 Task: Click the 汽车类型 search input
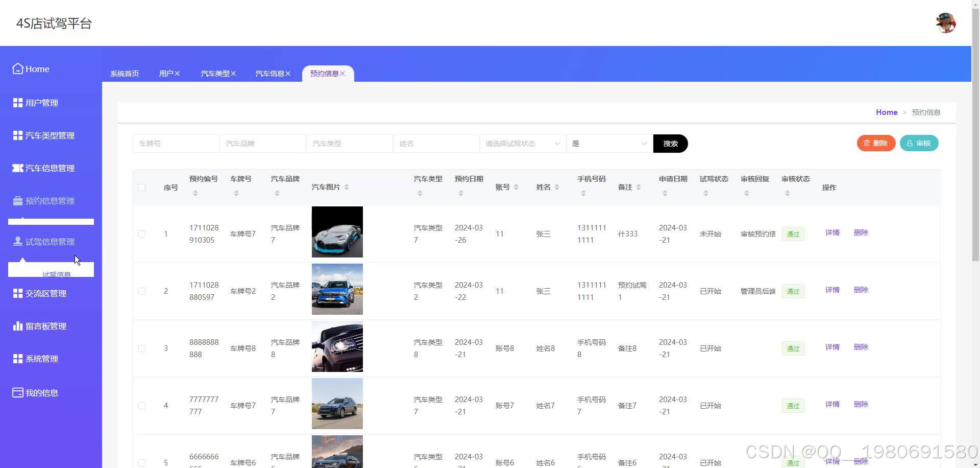click(350, 144)
